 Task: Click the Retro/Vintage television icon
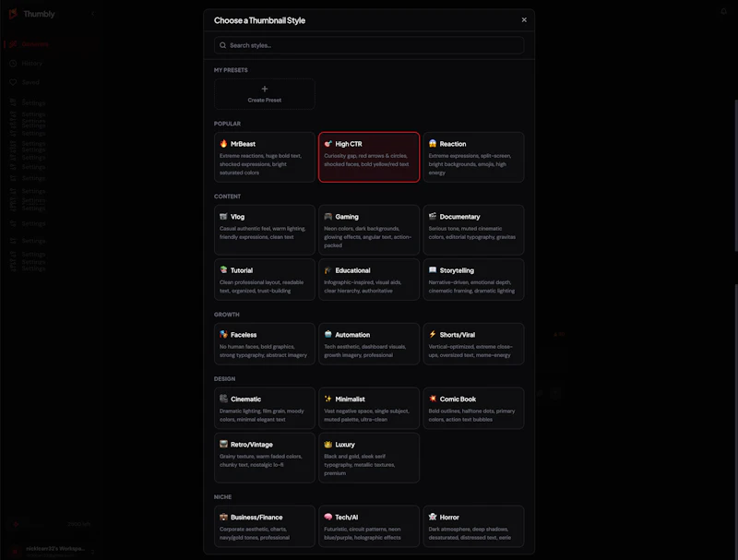[x=223, y=445]
